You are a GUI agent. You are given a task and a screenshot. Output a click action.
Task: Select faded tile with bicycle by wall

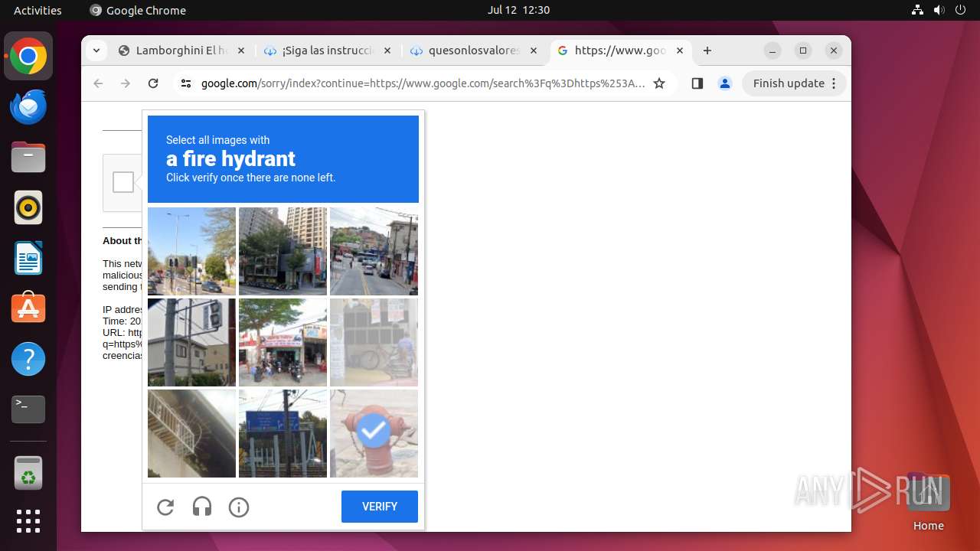374,342
